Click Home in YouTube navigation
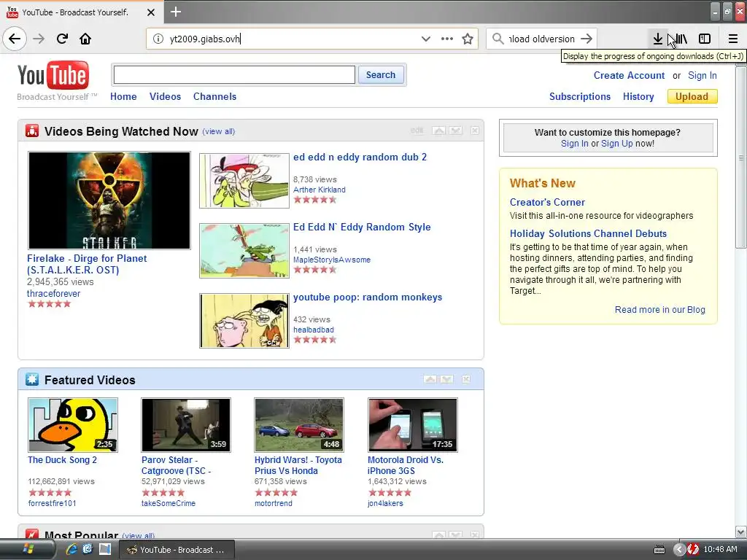747x560 pixels. coord(123,96)
